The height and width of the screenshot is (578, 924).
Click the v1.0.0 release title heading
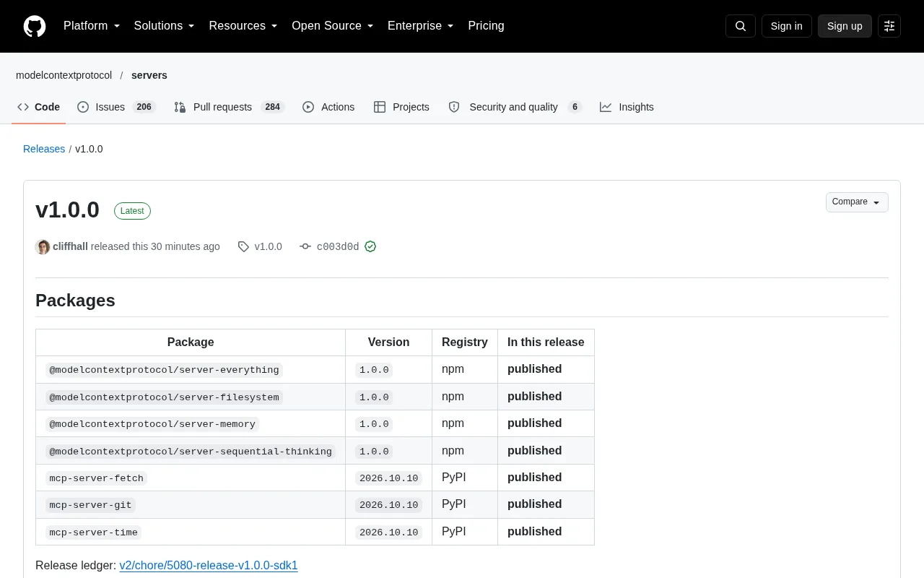pyautogui.click(x=67, y=210)
